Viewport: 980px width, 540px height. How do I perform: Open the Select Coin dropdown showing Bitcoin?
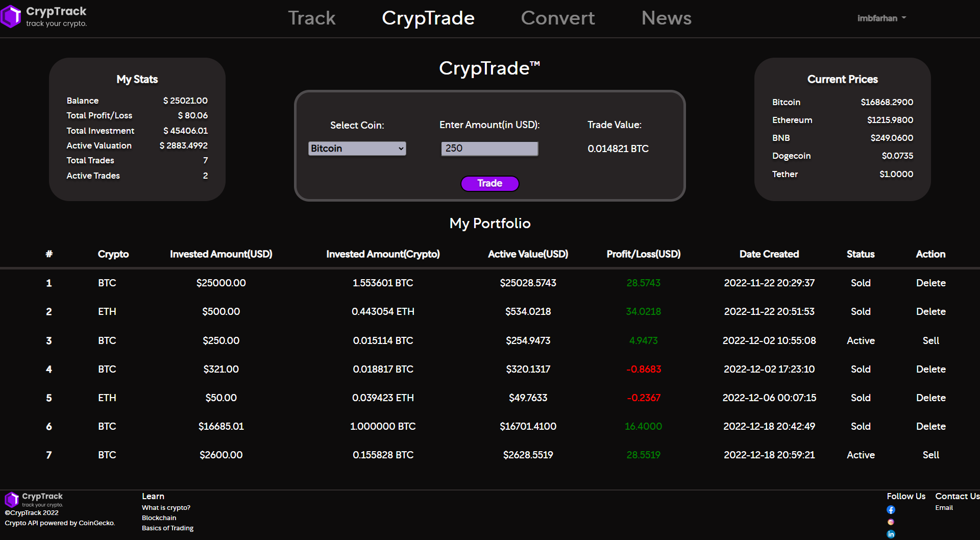pyautogui.click(x=357, y=149)
